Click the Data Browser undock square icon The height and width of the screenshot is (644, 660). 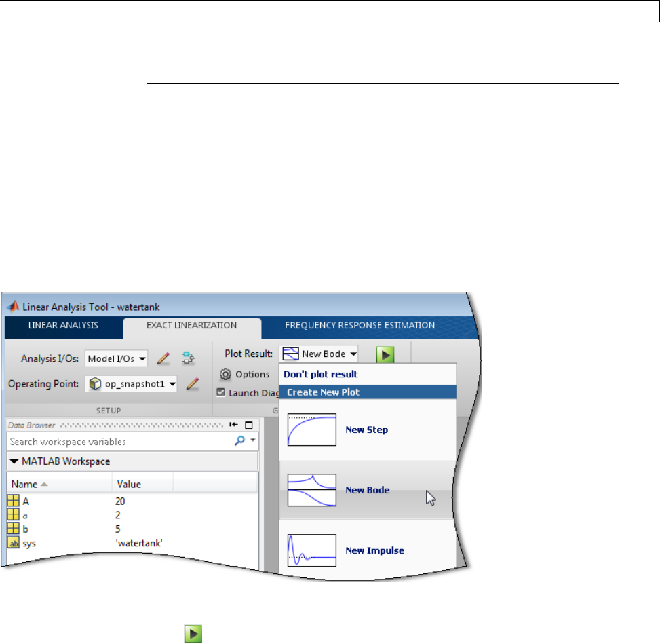[x=249, y=425]
